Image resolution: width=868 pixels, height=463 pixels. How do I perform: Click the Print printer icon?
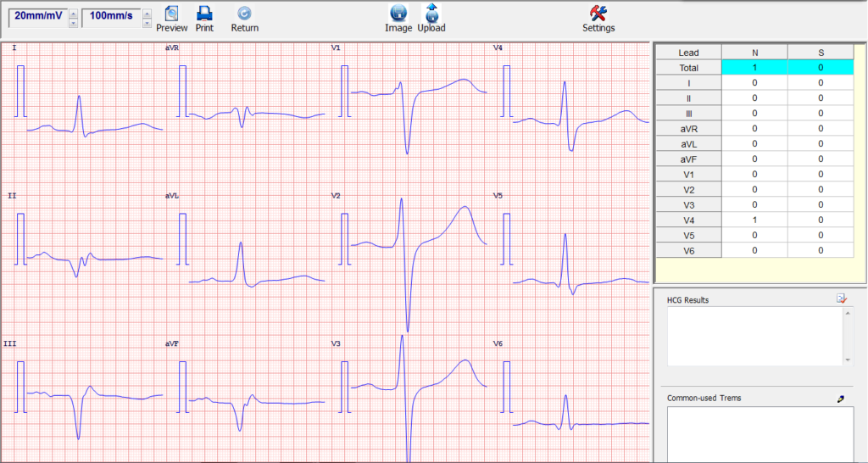(x=204, y=14)
